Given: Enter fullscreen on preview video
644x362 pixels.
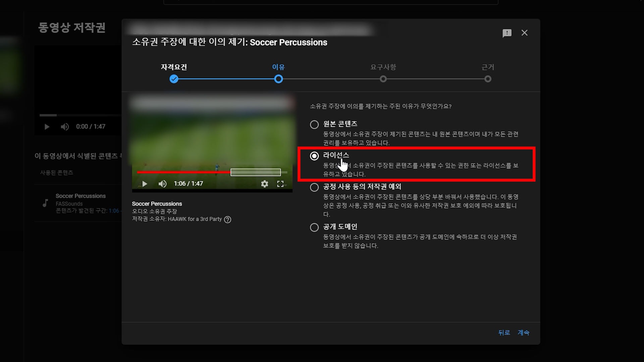Looking at the screenshot, I should [x=280, y=184].
